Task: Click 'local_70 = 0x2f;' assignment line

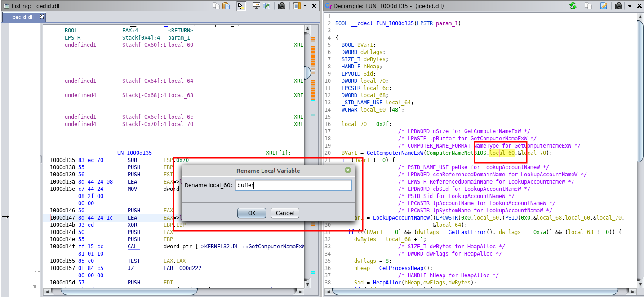Action: point(367,124)
